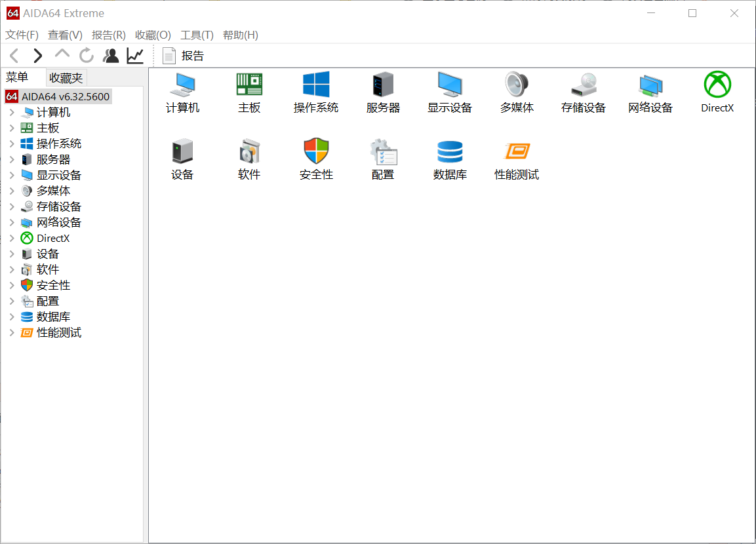This screenshot has width=756, height=544.
Task: Open the 主板 motherboard icon in main panel
Action: [x=249, y=85]
